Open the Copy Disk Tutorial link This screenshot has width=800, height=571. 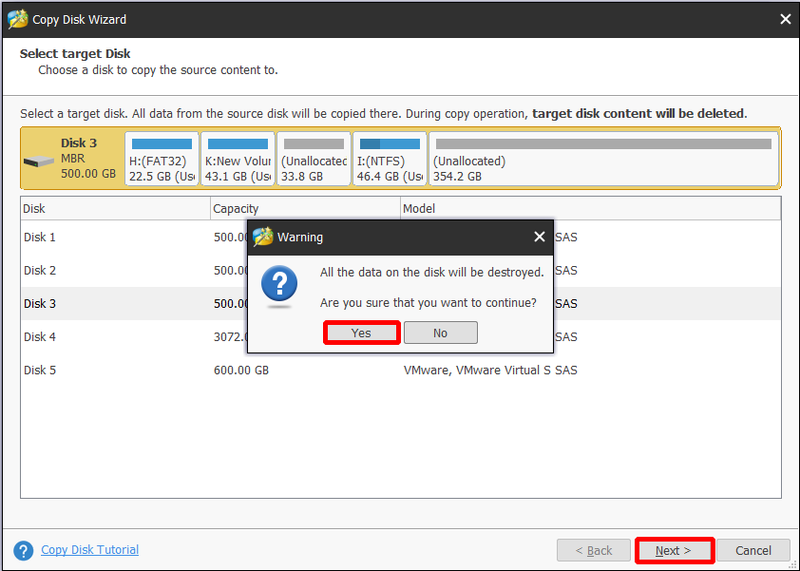click(x=90, y=550)
